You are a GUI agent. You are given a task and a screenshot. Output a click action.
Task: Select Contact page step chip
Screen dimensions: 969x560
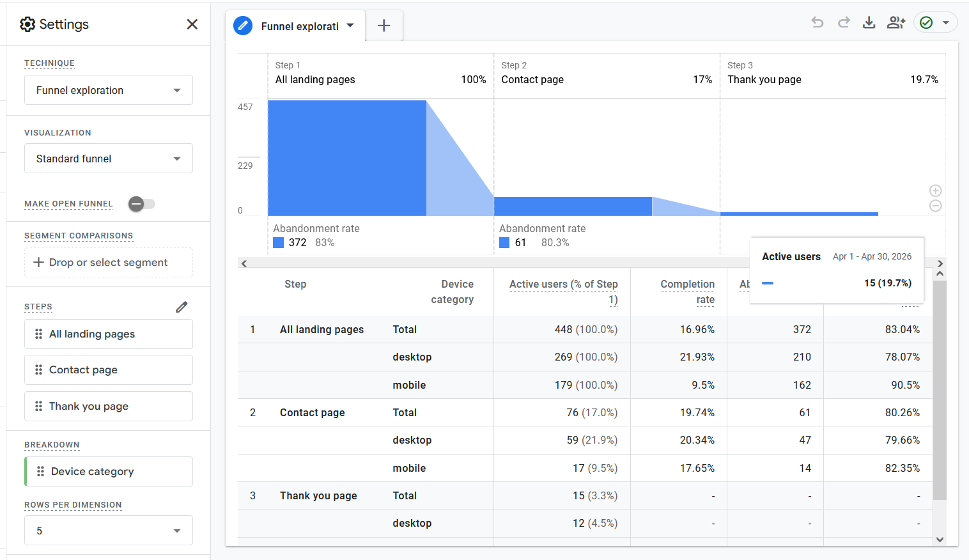(109, 369)
